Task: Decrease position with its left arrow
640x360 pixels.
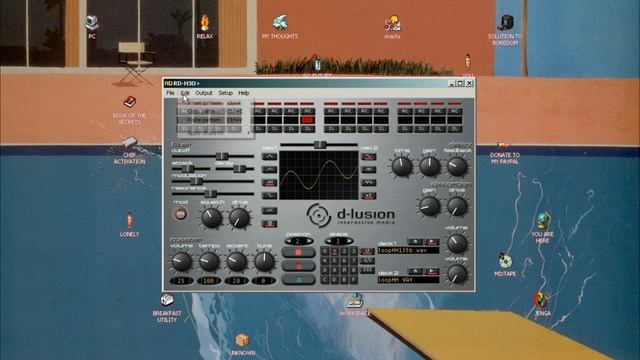Action: tap(288, 242)
